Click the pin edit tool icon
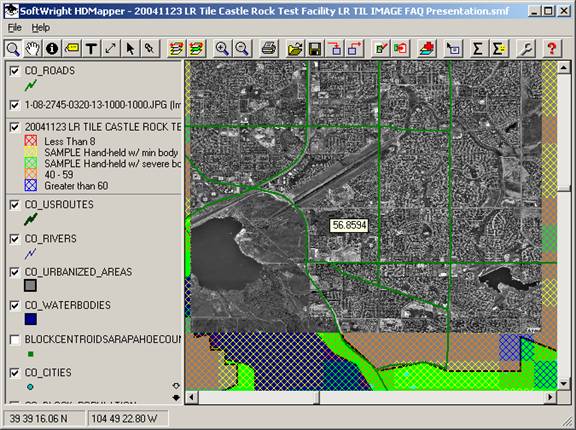576x430 pixels. [x=150, y=48]
